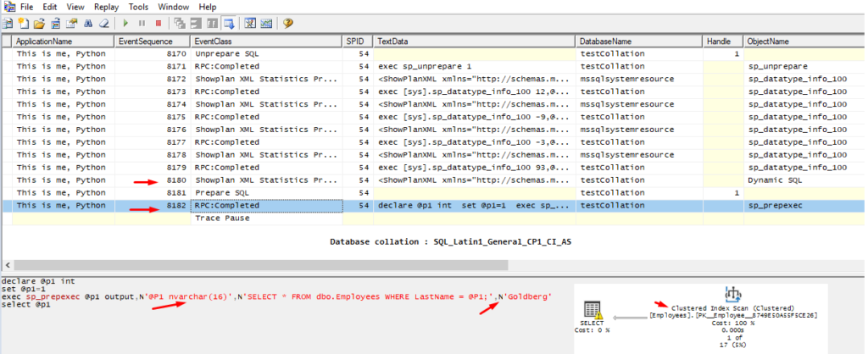Click the Execute One Step replay icon
This screenshot has width=868, height=354.
[180, 23]
